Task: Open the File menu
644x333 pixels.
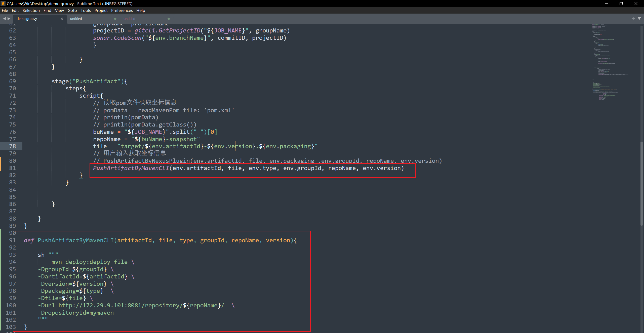Action: pos(5,10)
